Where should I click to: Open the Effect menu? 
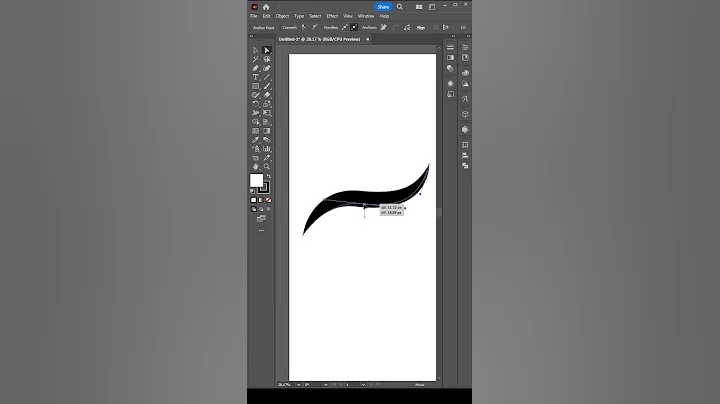point(332,16)
